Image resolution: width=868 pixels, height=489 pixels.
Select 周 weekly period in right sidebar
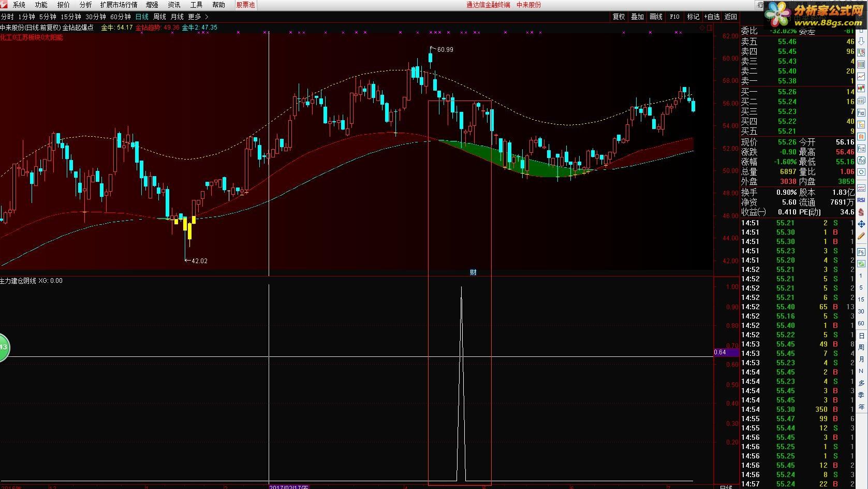(861, 348)
